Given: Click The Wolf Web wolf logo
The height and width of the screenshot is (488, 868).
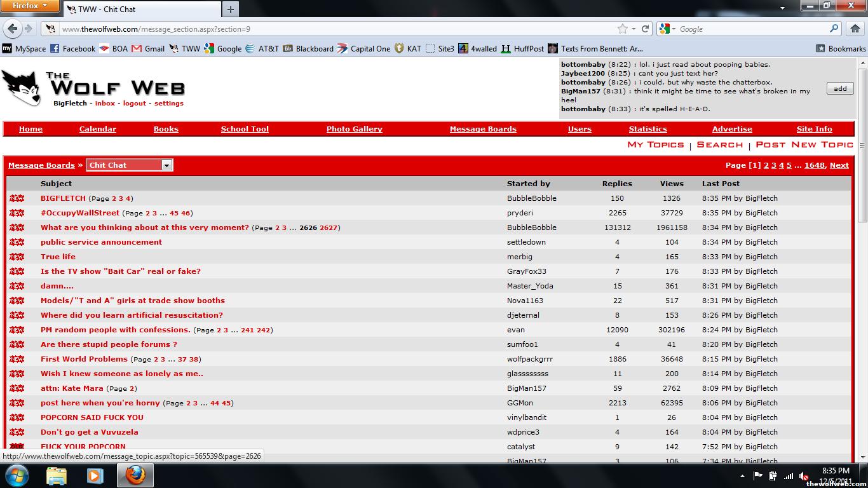Looking at the screenshot, I should point(22,88).
